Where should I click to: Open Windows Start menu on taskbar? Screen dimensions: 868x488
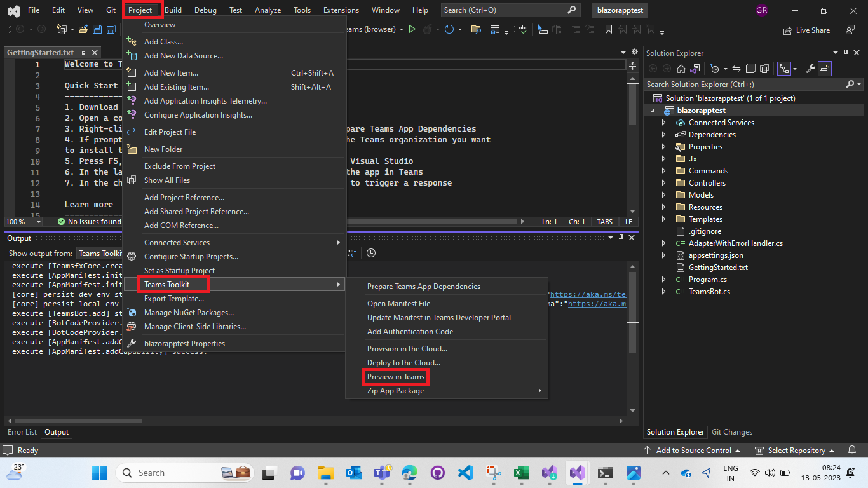[99, 473]
